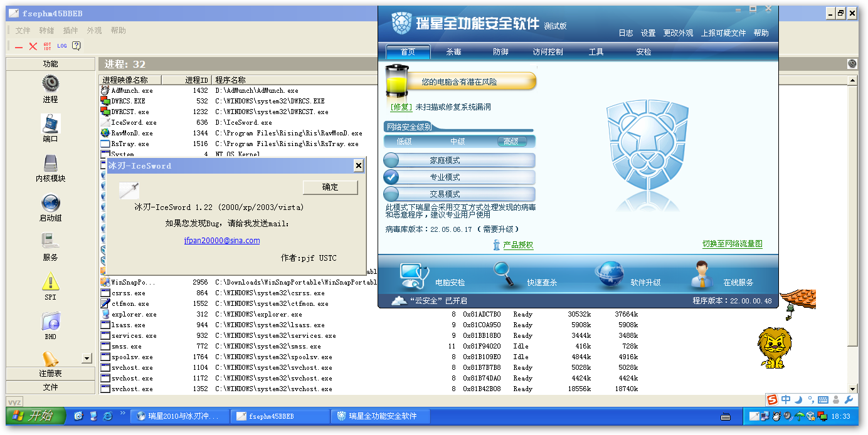The image size is (868, 435).
Task: Click the [修复] repair link
Action: pos(401,107)
